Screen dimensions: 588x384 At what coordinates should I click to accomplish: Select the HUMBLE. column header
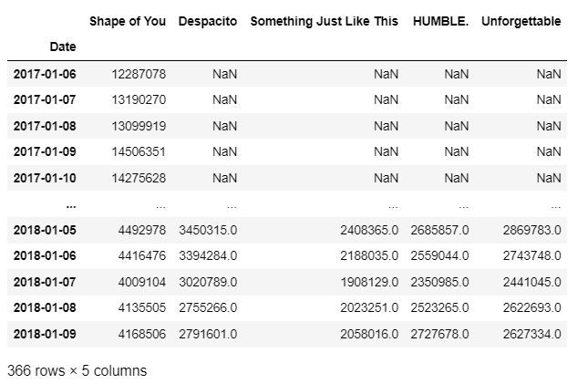[x=441, y=21]
